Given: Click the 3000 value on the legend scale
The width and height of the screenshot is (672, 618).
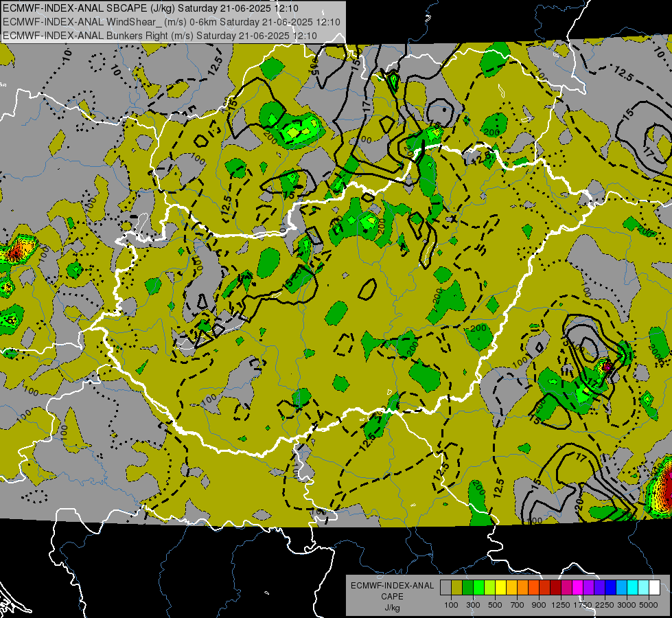Looking at the screenshot, I should tap(627, 605).
